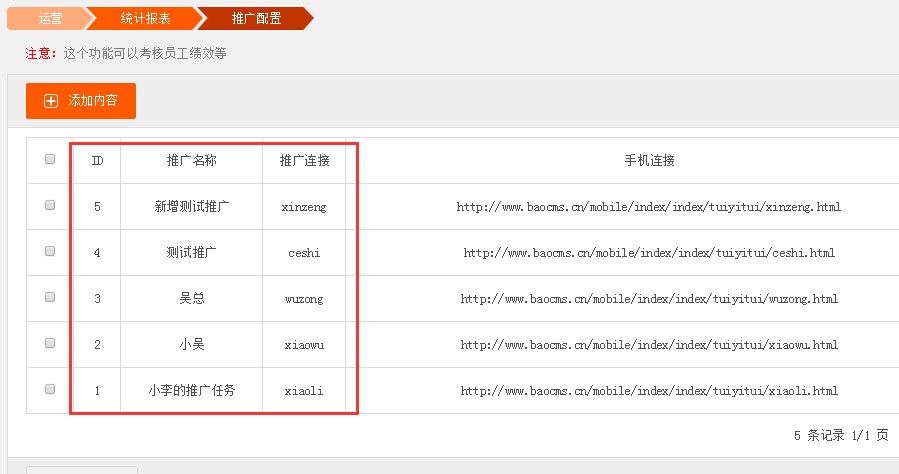The width and height of the screenshot is (899, 474).
Task: Click the 添加内容 button
Action: pos(81,101)
